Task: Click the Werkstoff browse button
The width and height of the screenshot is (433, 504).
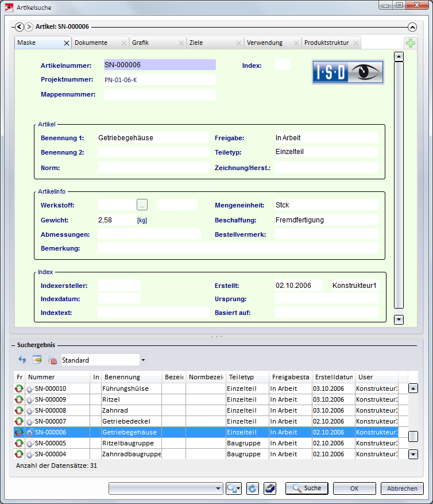Action: (x=142, y=205)
